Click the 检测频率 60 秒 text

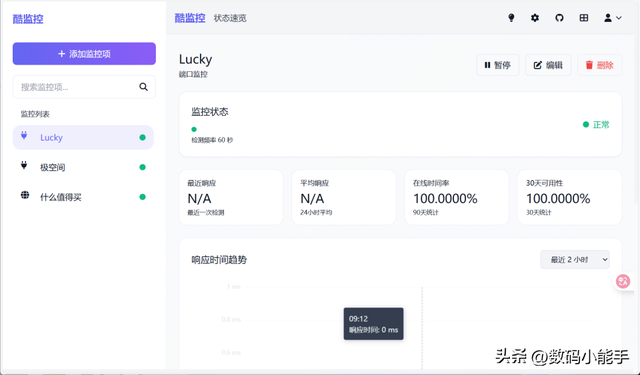(x=212, y=140)
